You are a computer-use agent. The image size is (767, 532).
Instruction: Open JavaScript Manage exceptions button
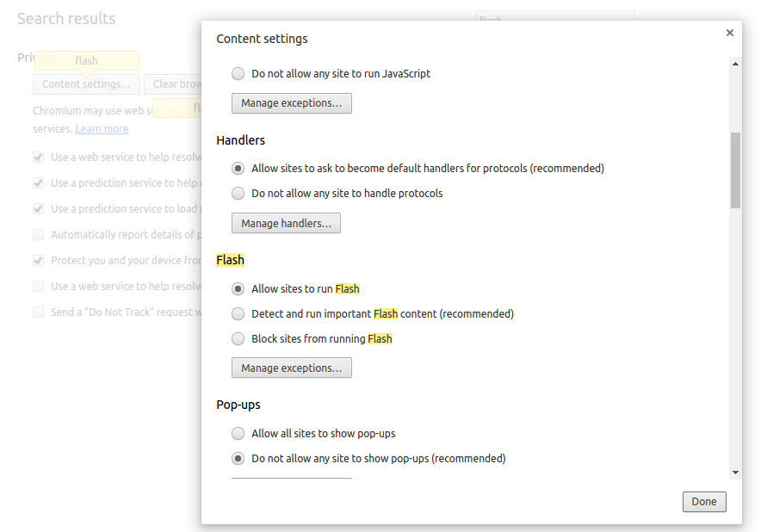click(292, 103)
